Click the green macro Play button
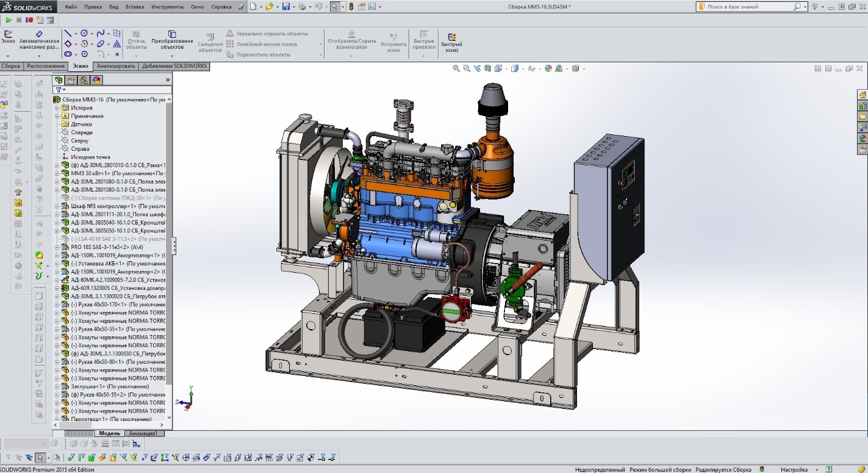 [9, 20]
